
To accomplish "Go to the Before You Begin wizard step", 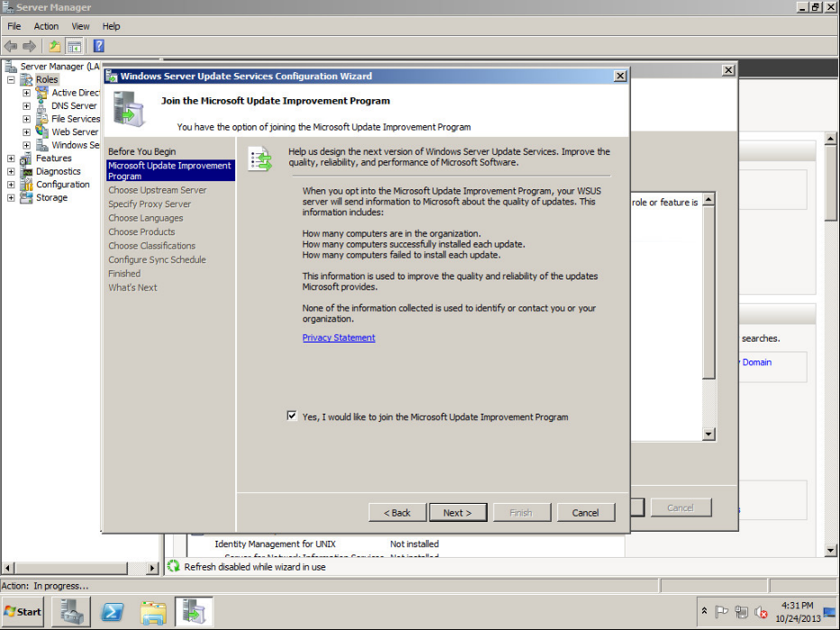I will pos(142,151).
